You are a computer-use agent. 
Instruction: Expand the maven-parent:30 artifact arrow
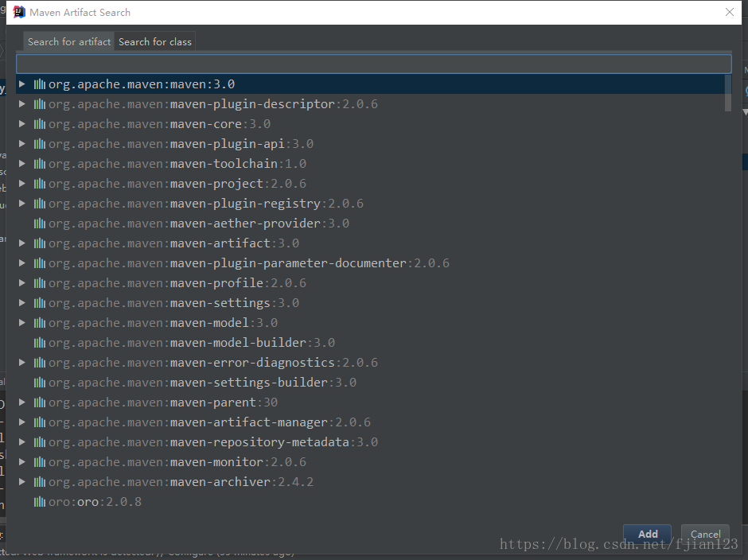click(22, 402)
